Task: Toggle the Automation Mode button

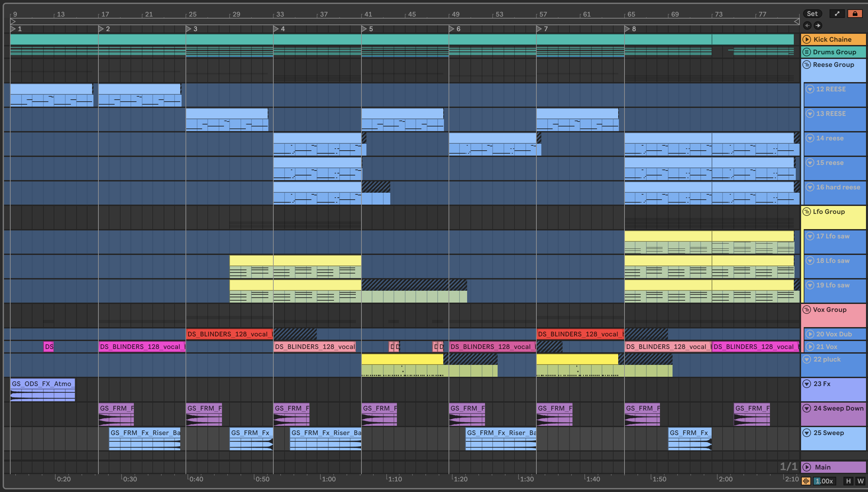Action: (837, 14)
